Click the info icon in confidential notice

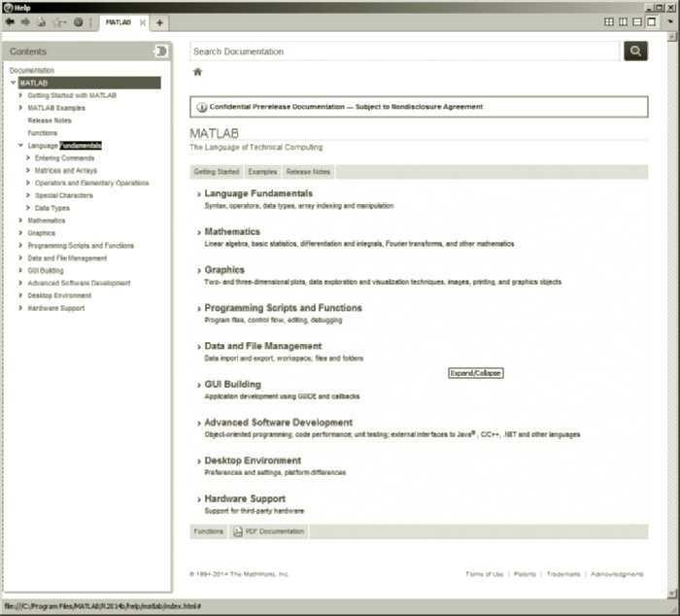(202, 107)
